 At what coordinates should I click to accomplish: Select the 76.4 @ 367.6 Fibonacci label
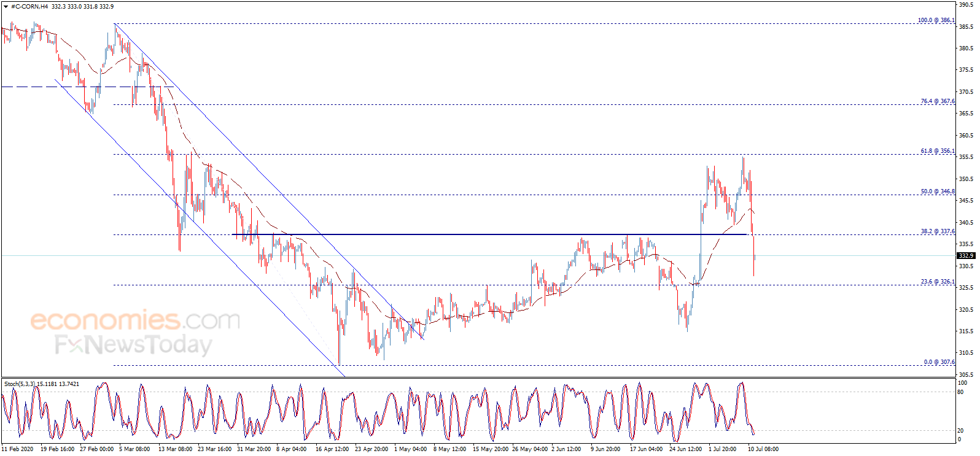[x=938, y=101]
